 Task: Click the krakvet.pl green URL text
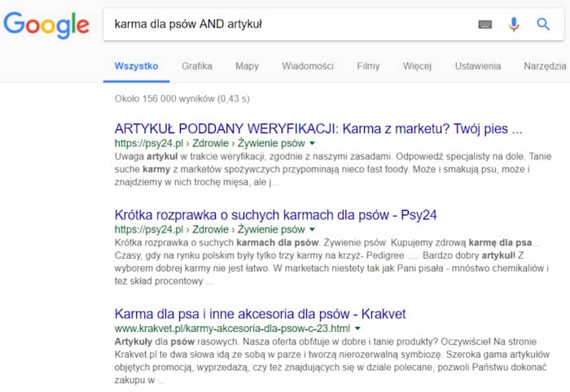pos(232,329)
